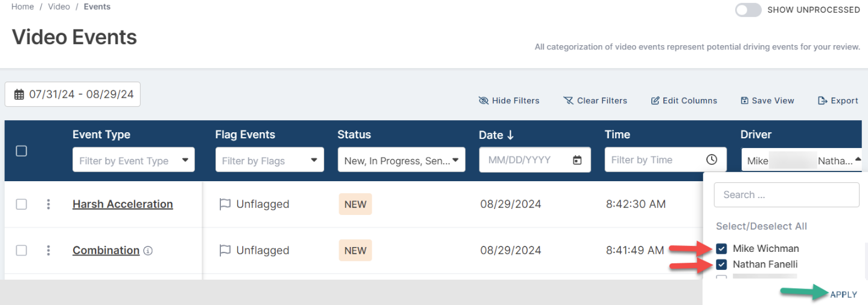Open Edit Columns pencil icon
868x305 pixels.
click(655, 101)
